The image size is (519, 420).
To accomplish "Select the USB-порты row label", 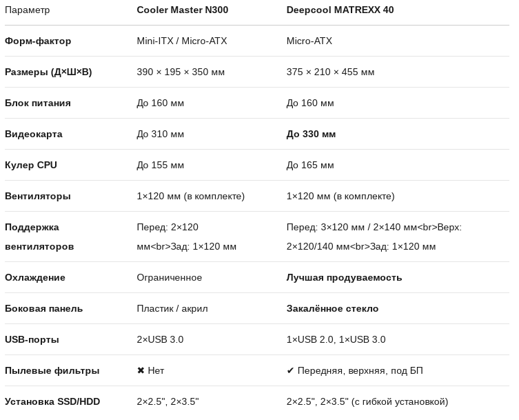I will pos(32,339).
